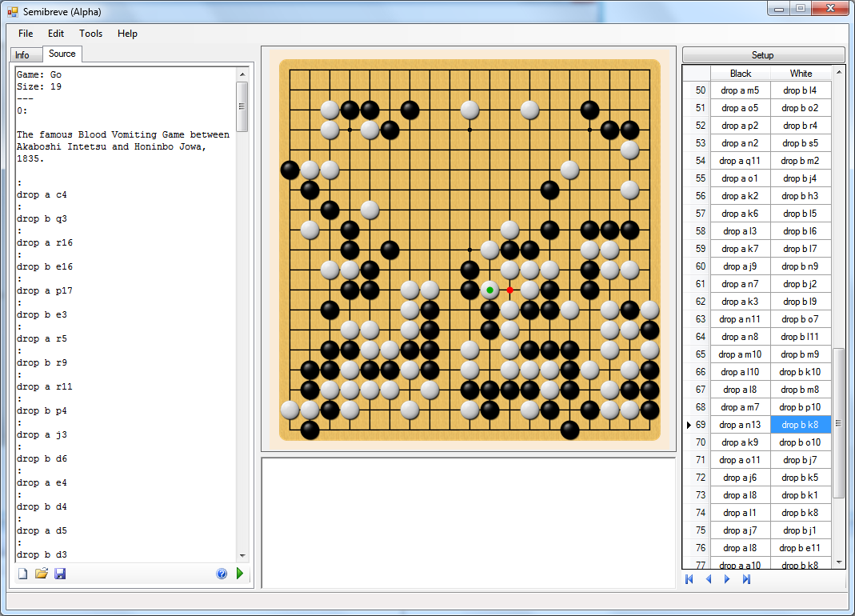Click the White column header
The width and height of the screenshot is (855, 616).
801,73
